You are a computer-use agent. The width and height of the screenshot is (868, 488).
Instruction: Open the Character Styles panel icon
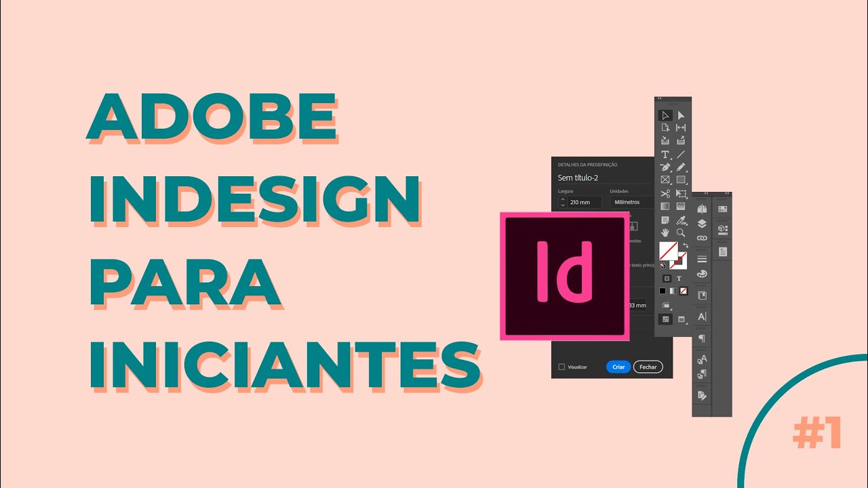pos(702,359)
